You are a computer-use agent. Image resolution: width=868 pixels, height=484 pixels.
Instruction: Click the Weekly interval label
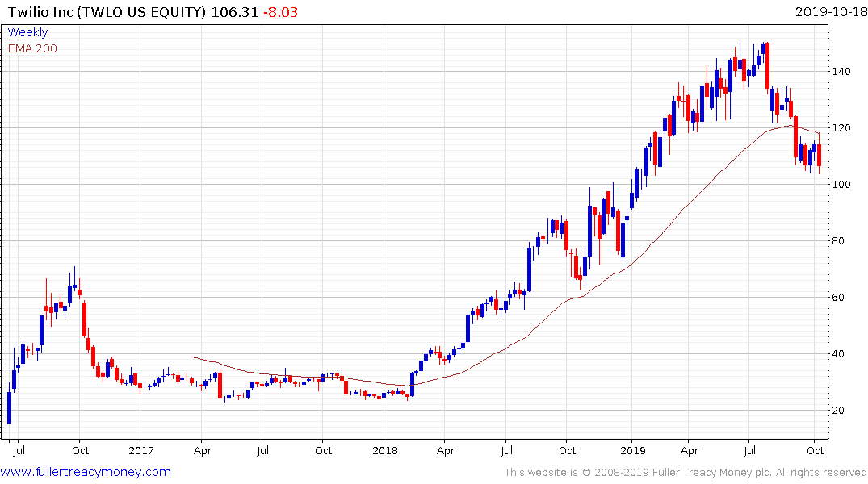(27, 32)
